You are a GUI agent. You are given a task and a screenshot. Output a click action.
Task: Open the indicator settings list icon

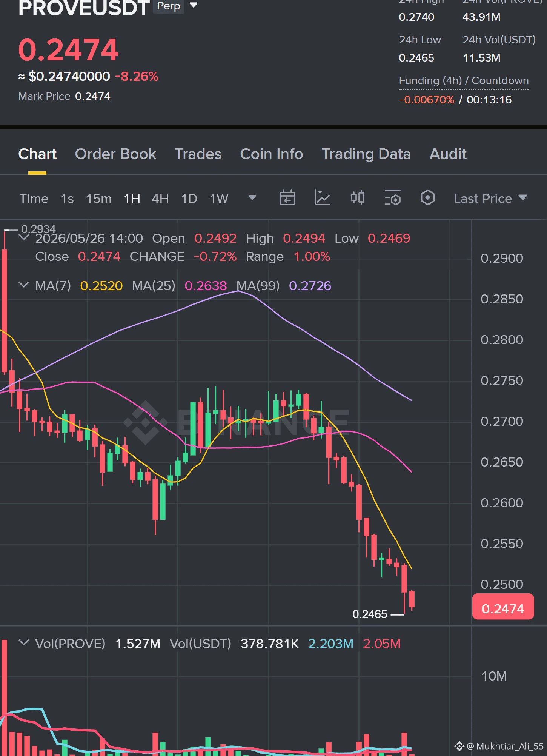392,198
